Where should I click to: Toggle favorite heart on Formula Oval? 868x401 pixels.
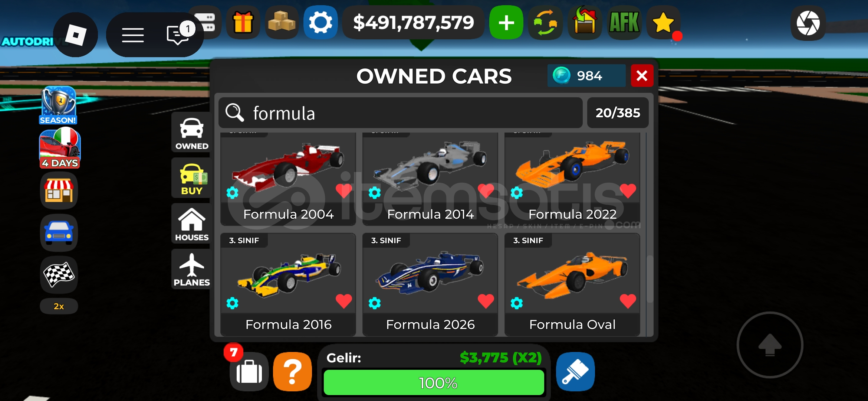click(628, 301)
